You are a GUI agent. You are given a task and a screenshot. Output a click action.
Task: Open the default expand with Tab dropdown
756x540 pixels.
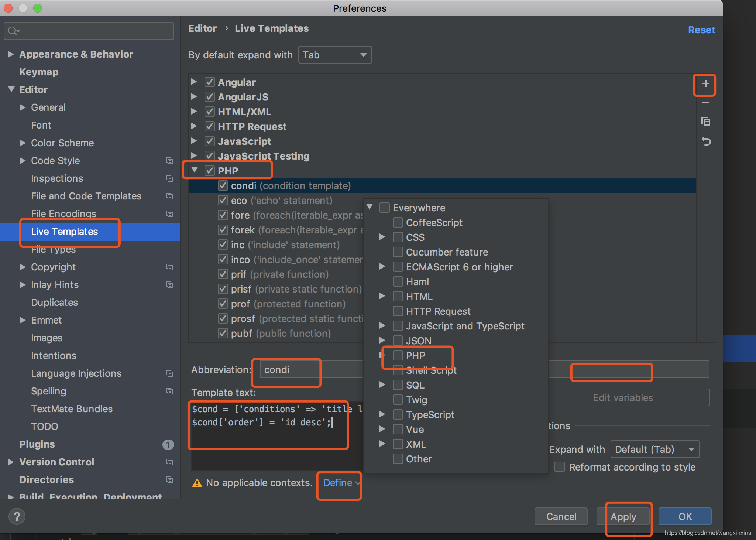pos(334,55)
